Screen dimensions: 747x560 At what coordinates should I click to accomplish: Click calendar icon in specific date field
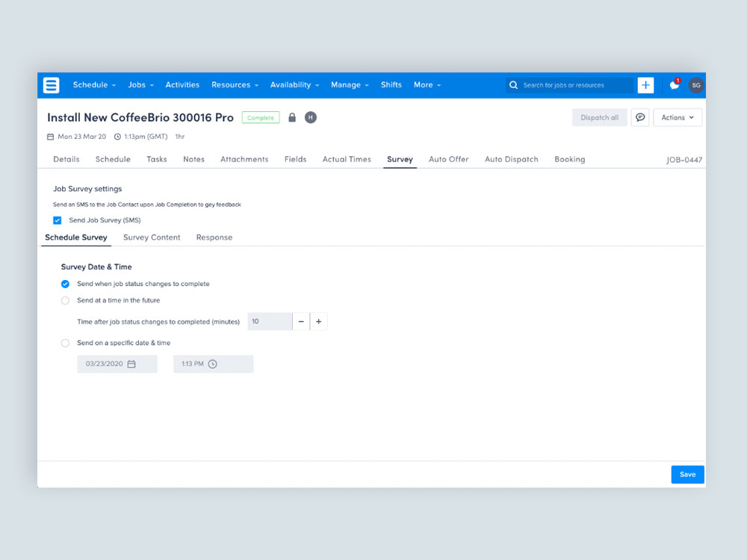point(131,364)
